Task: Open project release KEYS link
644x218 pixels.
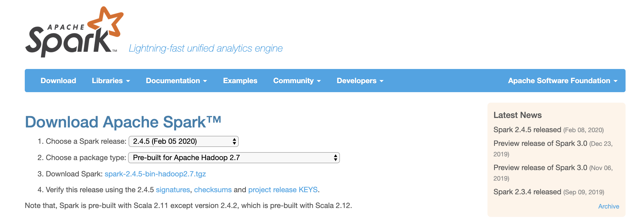Action: point(283,190)
